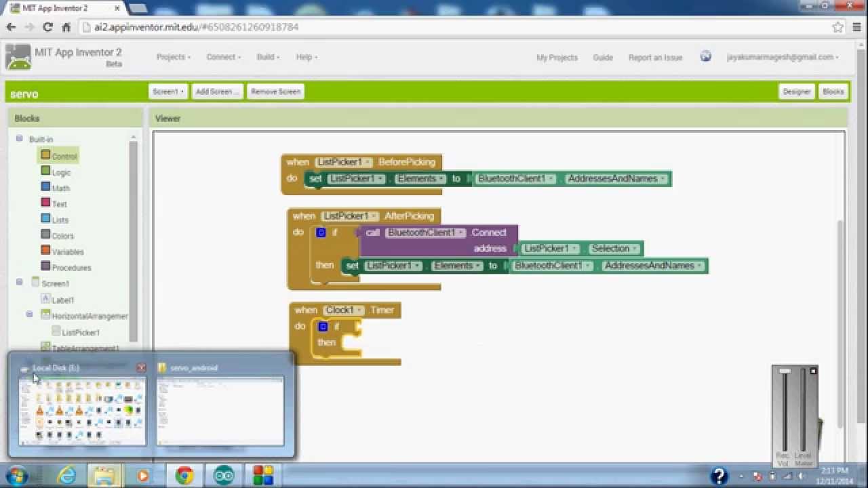868x488 pixels.
Task: Open the account email menu
Action: [783, 57]
